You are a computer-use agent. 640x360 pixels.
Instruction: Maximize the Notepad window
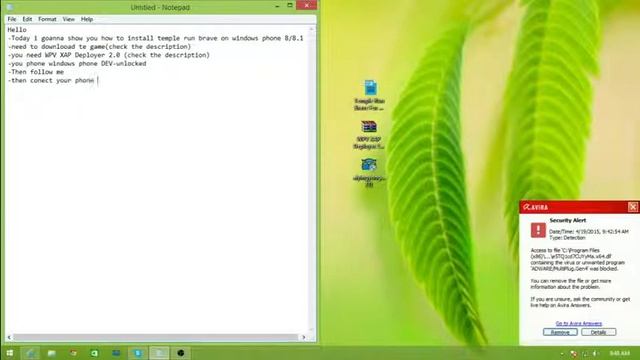pyautogui.click(x=290, y=6)
